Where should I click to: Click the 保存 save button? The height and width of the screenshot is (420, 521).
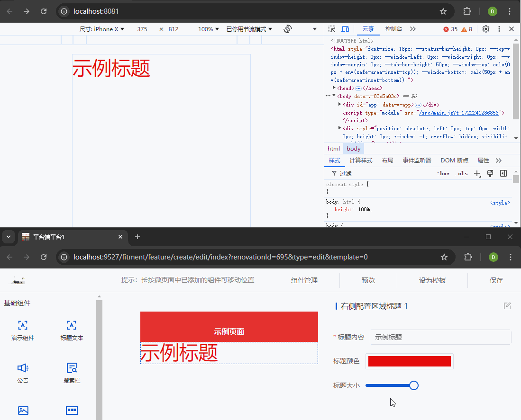496,280
